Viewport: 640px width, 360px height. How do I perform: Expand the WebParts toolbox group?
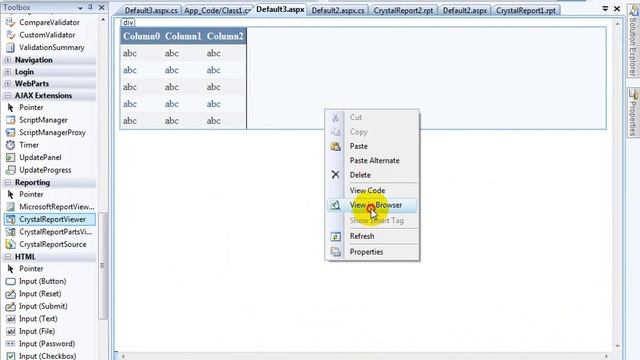[8, 84]
